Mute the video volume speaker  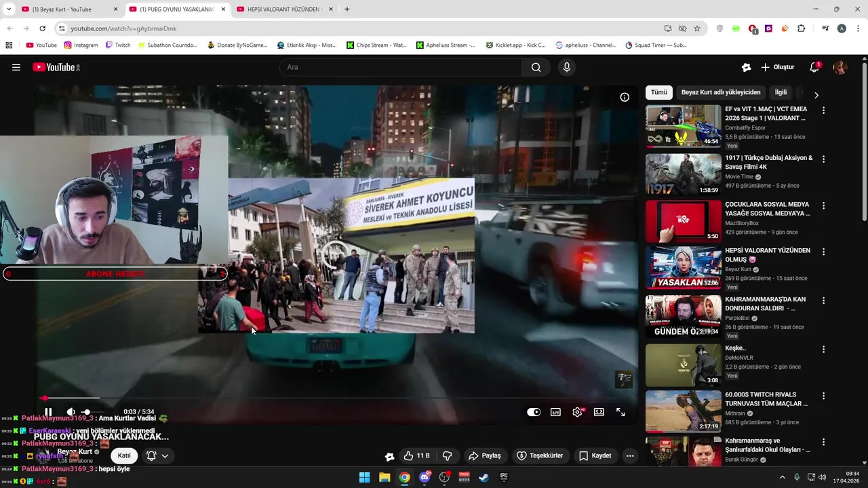(x=71, y=412)
